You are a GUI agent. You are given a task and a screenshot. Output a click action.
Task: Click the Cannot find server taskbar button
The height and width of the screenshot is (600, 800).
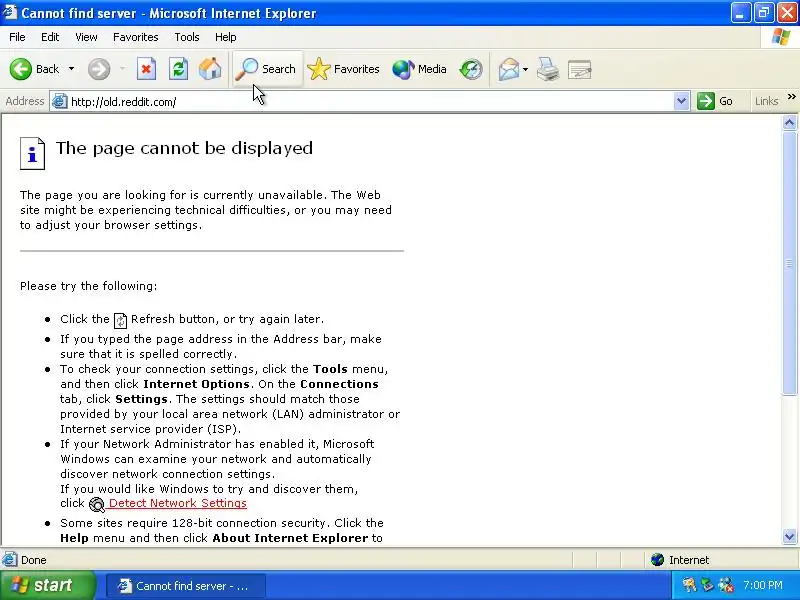(186, 586)
